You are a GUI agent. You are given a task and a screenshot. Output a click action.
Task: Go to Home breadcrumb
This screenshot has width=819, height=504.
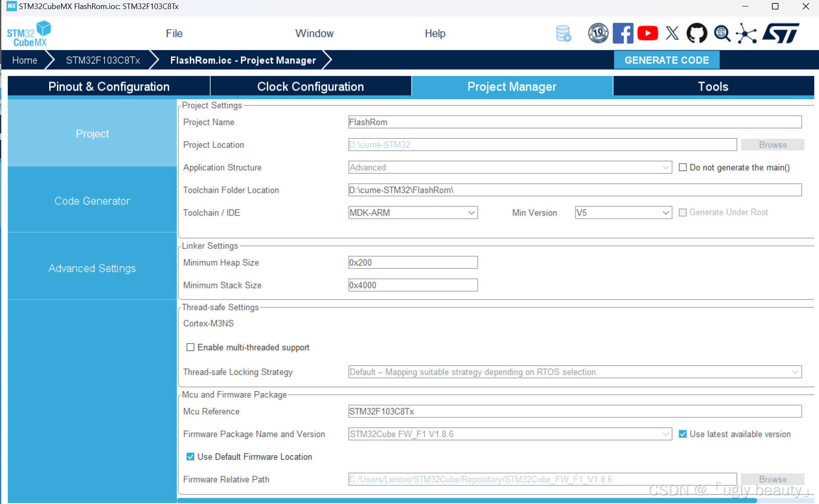tap(25, 60)
